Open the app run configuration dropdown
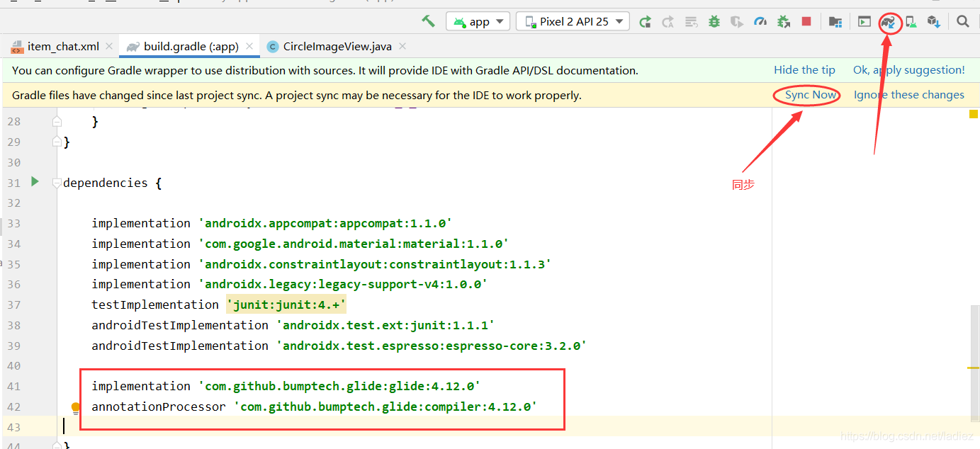980x449 pixels. (x=478, y=21)
